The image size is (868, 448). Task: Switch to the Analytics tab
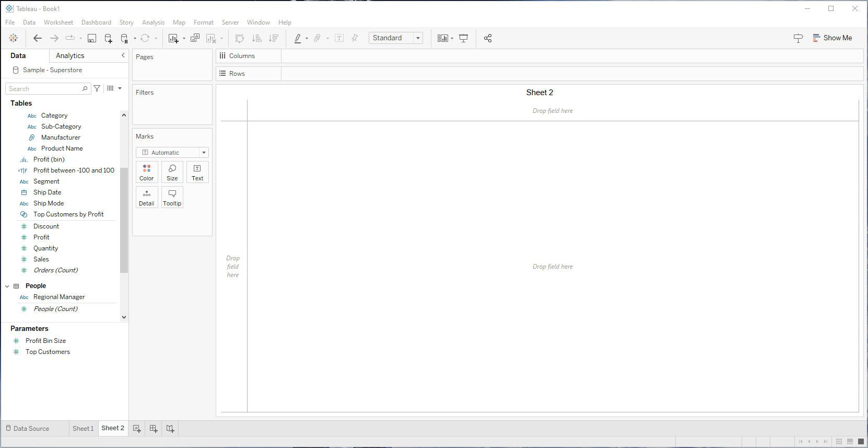(70, 56)
